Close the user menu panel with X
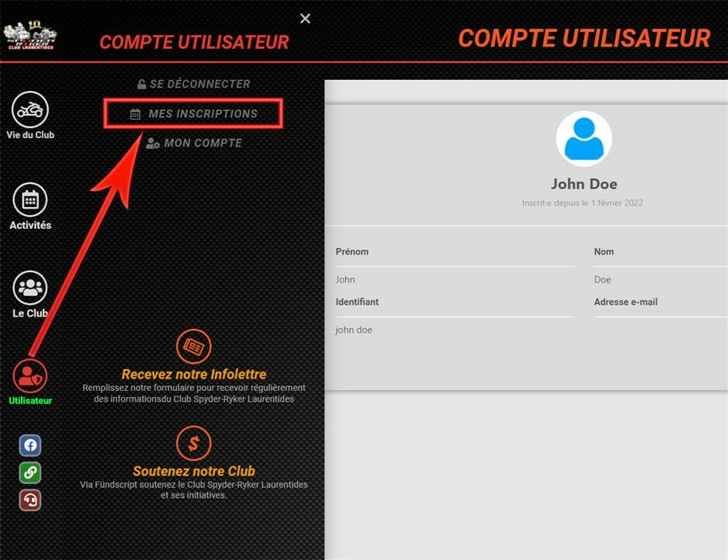 click(x=305, y=19)
